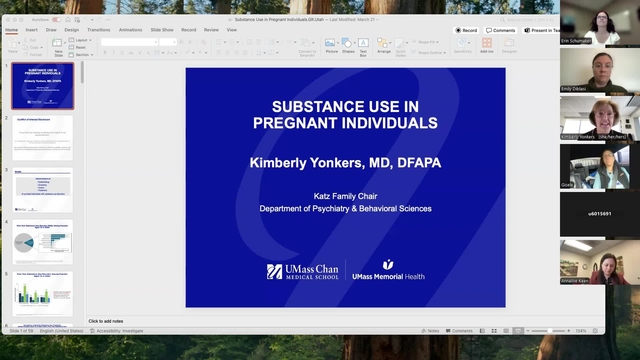Click the Picture icon
The height and width of the screenshot is (360, 640).
[x=330, y=42]
